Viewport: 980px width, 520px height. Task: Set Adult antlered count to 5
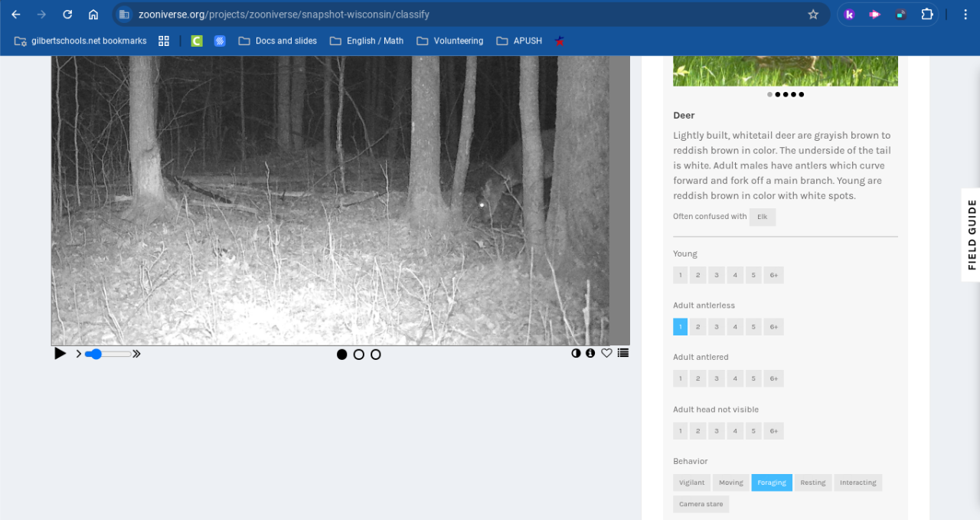tap(754, 378)
